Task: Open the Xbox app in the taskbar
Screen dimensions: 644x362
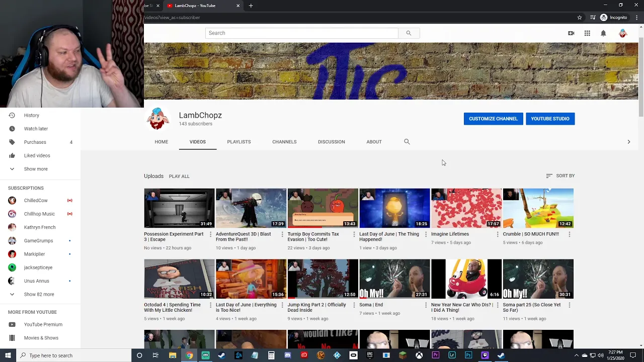Action: pos(419,355)
